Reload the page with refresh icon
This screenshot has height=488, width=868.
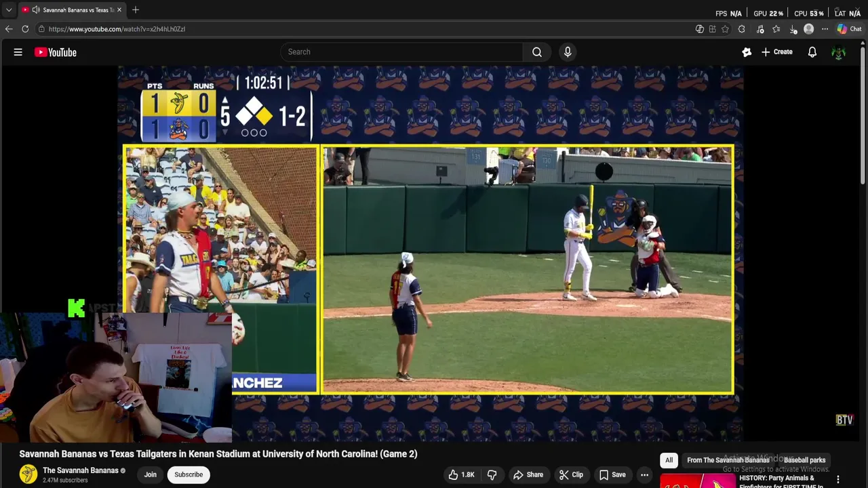coord(25,29)
